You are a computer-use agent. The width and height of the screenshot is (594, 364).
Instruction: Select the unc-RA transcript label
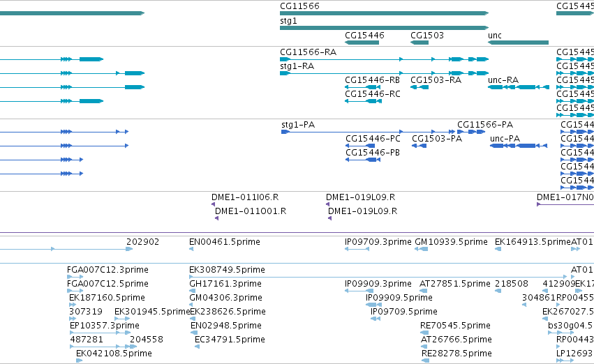503,80
